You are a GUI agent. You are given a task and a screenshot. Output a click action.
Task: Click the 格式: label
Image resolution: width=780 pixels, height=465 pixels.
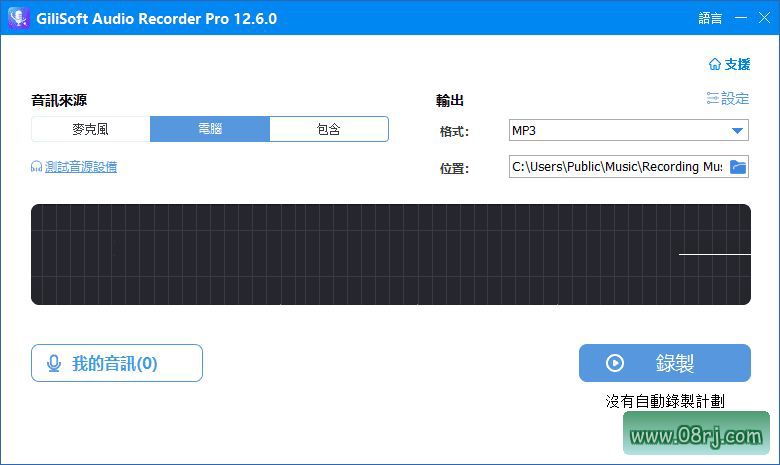(454, 131)
